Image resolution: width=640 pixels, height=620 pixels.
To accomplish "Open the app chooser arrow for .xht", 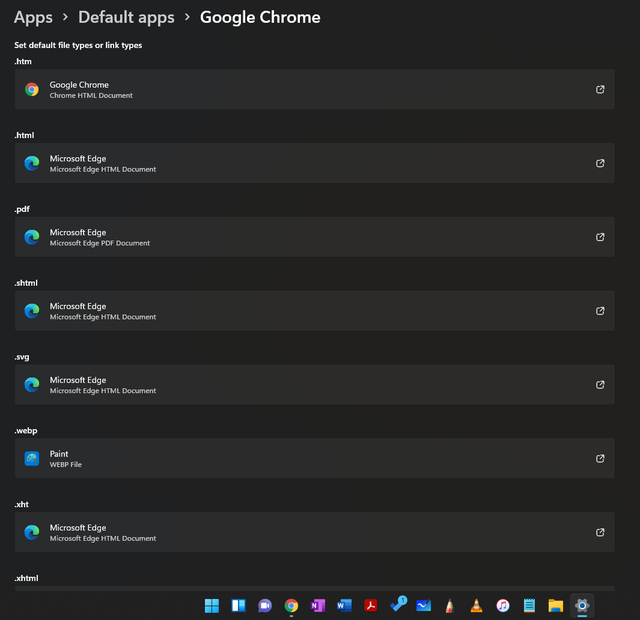I will pos(600,532).
